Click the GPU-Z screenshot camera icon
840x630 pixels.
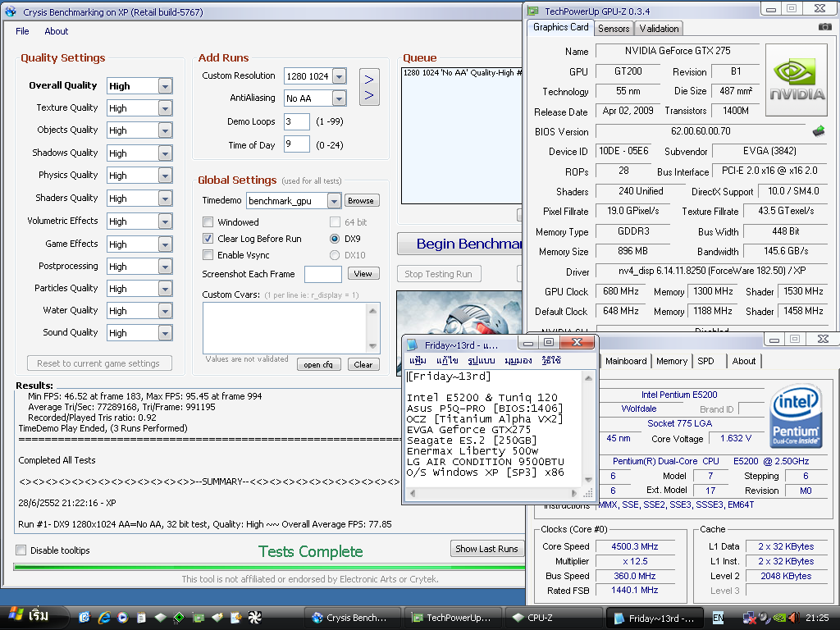[x=824, y=28]
